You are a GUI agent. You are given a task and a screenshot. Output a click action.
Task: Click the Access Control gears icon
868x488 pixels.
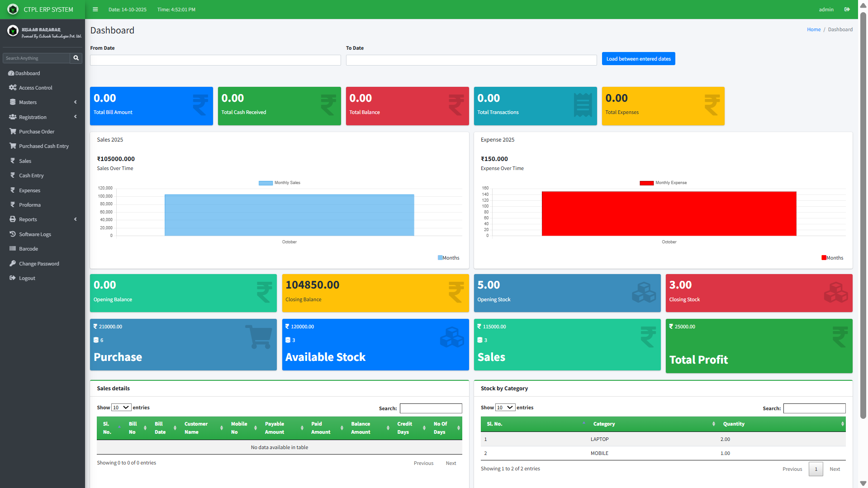click(x=13, y=88)
